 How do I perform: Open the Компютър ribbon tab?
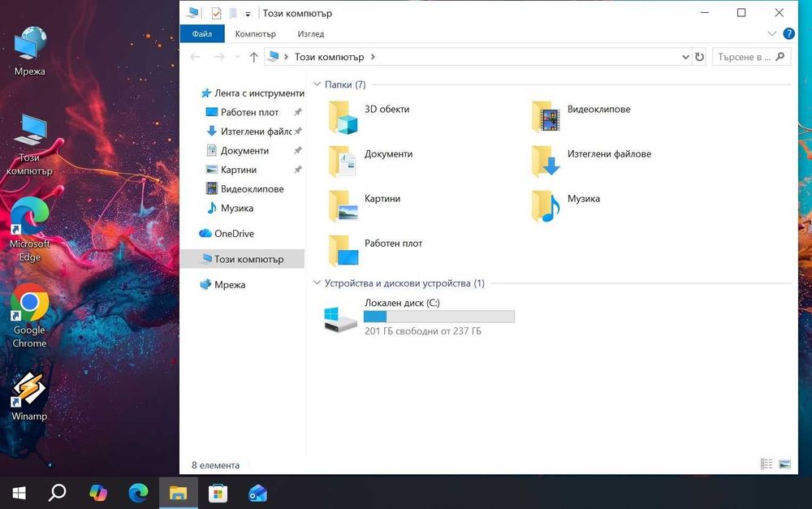[x=255, y=33]
